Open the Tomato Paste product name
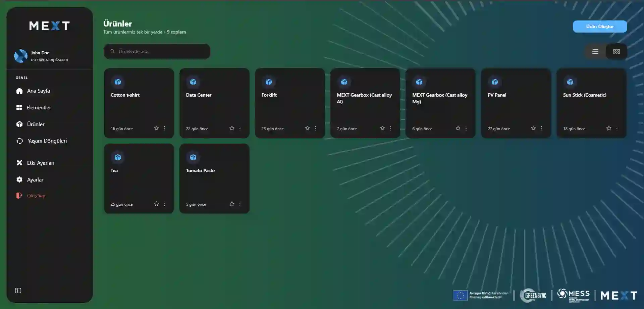The height and width of the screenshot is (309, 644). [x=200, y=170]
